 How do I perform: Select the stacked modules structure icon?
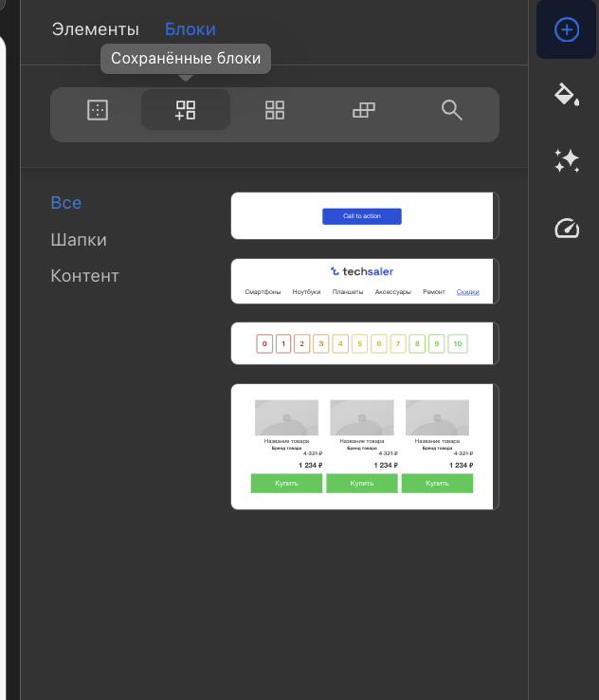(364, 110)
